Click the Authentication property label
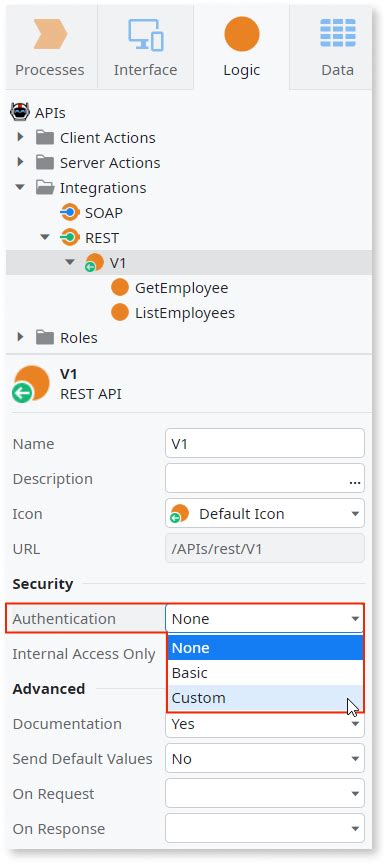Screen dimensions: 387x864 point(64,619)
